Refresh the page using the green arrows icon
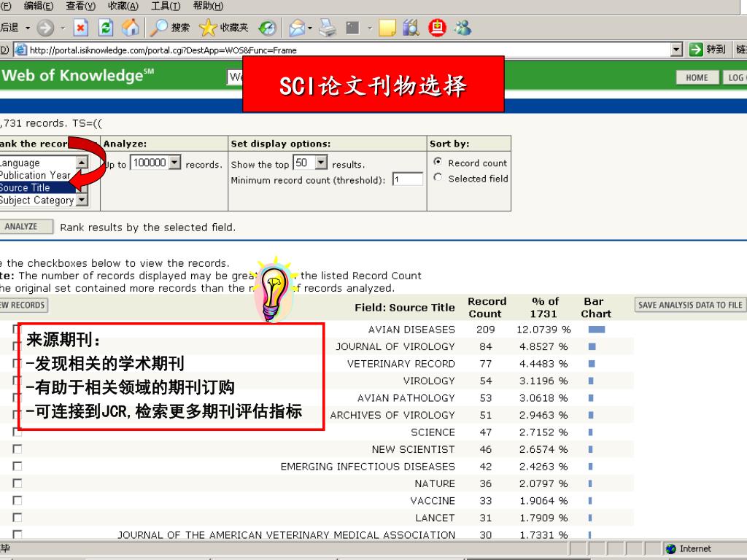Screen dimensions: 747x560 105,28
